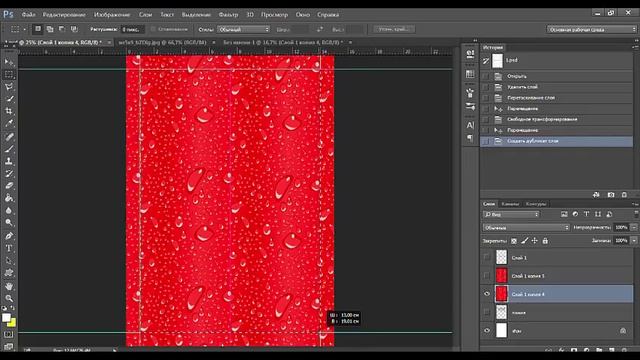Open the 'Изображение' menu
The height and width of the screenshot is (360, 640).
112,15
